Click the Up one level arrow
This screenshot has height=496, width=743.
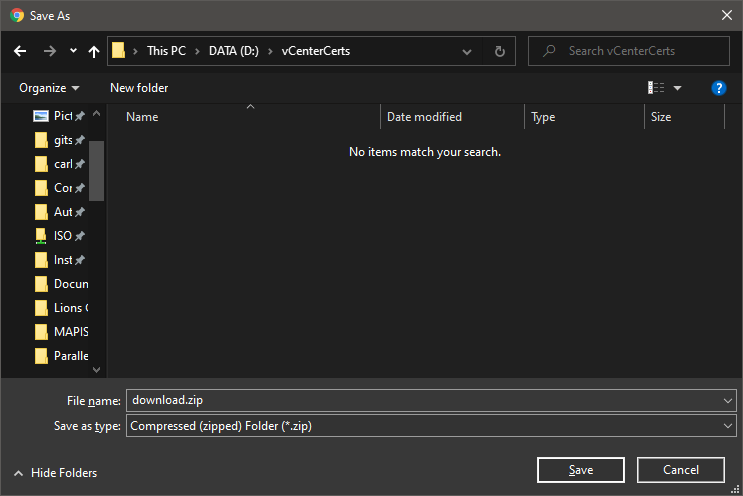coord(94,51)
